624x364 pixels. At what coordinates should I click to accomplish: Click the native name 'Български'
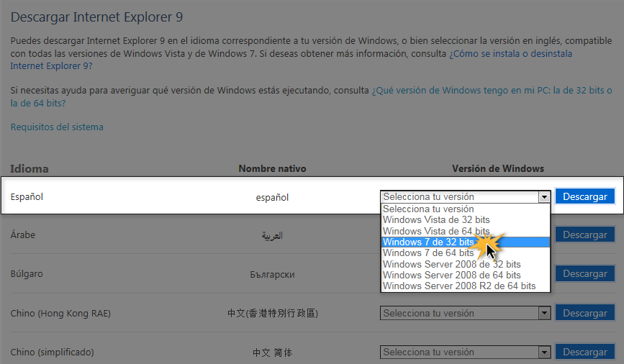[x=272, y=275]
